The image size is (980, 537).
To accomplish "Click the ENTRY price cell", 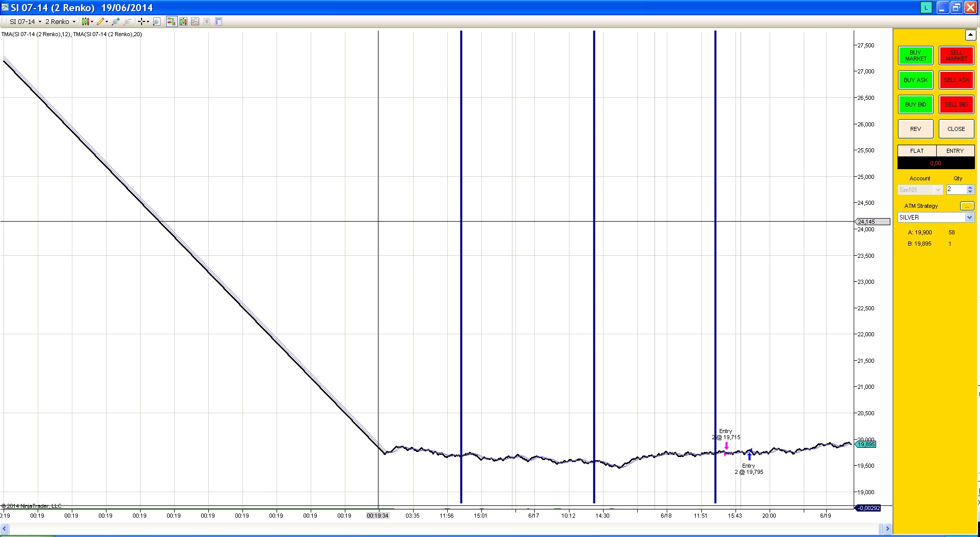I will tap(955, 151).
